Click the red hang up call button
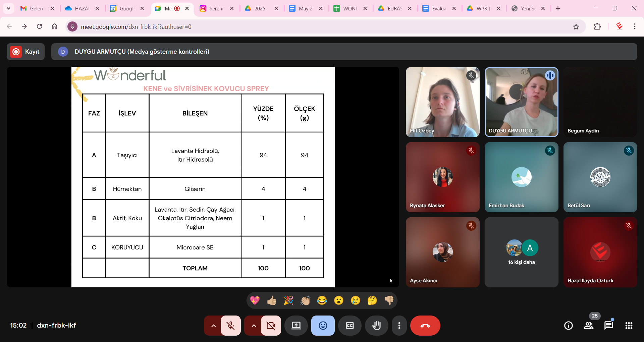This screenshot has width=644, height=342. coord(425,326)
